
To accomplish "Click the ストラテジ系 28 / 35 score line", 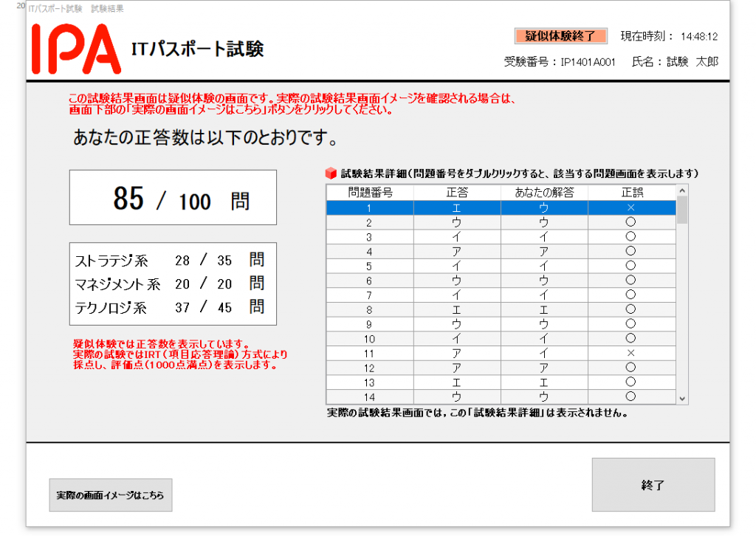I will pos(170,261).
